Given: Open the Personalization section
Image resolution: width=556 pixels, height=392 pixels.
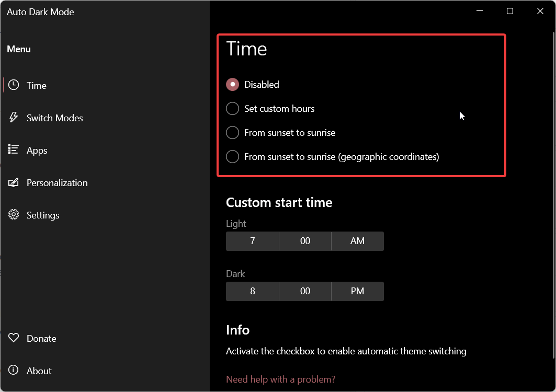Looking at the screenshot, I should click(57, 183).
